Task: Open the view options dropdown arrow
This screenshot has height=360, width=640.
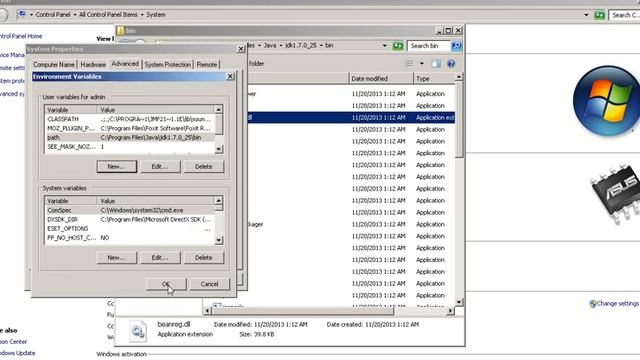Action: pos(422,64)
